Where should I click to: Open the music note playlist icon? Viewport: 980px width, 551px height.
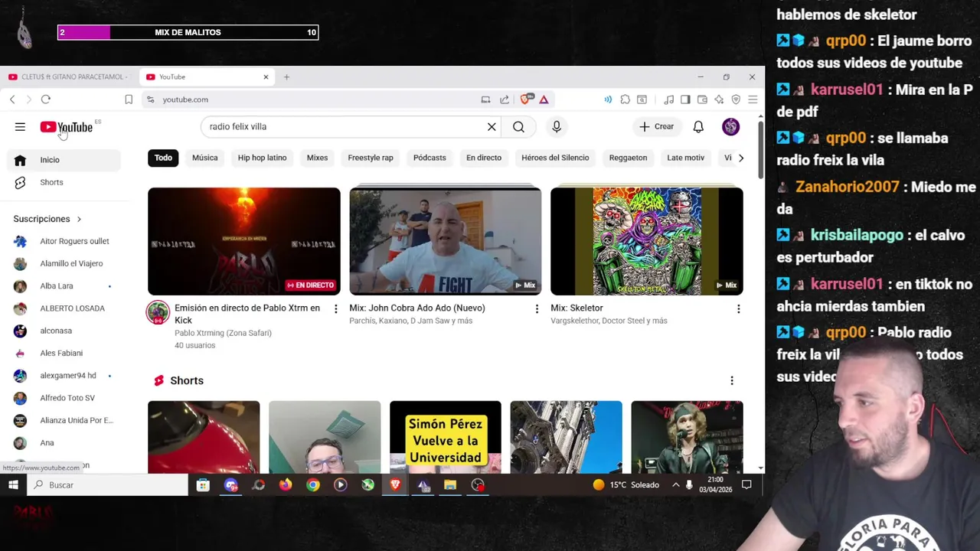pyautogui.click(x=668, y=99)
